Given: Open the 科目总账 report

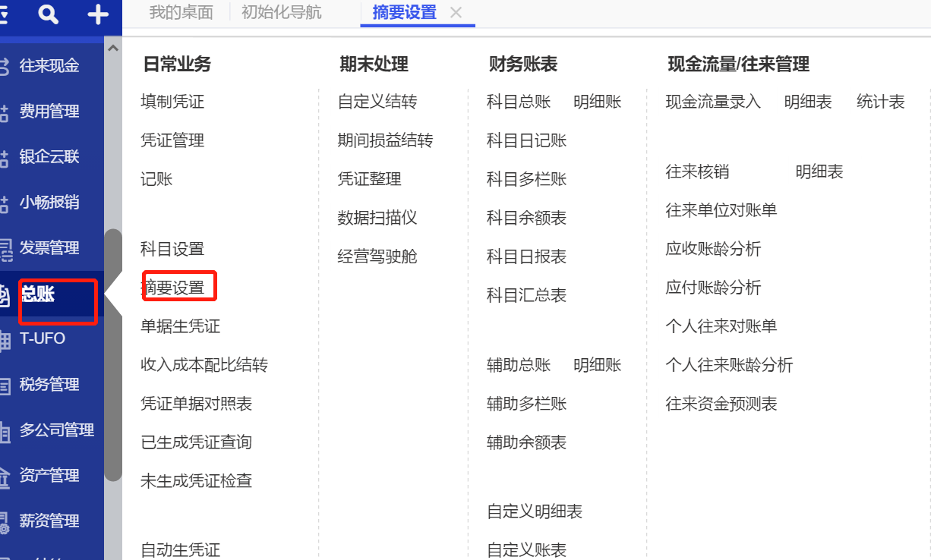Looking at the screenshot, I should pos(519,102).
